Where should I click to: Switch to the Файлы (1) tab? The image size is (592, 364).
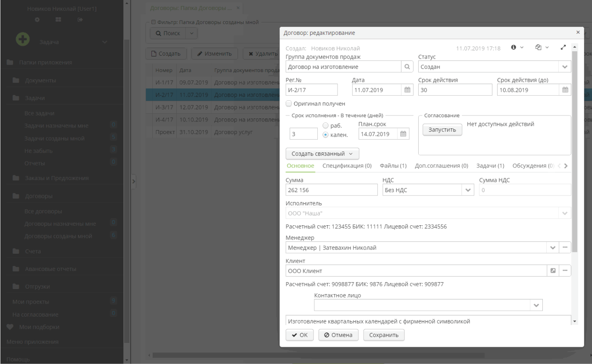pyautogui.click(x=393, y=166)
